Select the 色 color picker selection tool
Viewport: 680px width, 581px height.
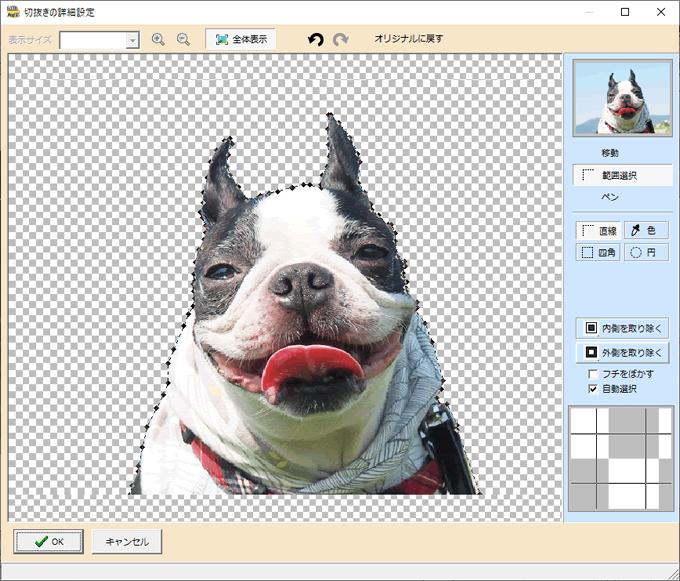click(646, 230)
